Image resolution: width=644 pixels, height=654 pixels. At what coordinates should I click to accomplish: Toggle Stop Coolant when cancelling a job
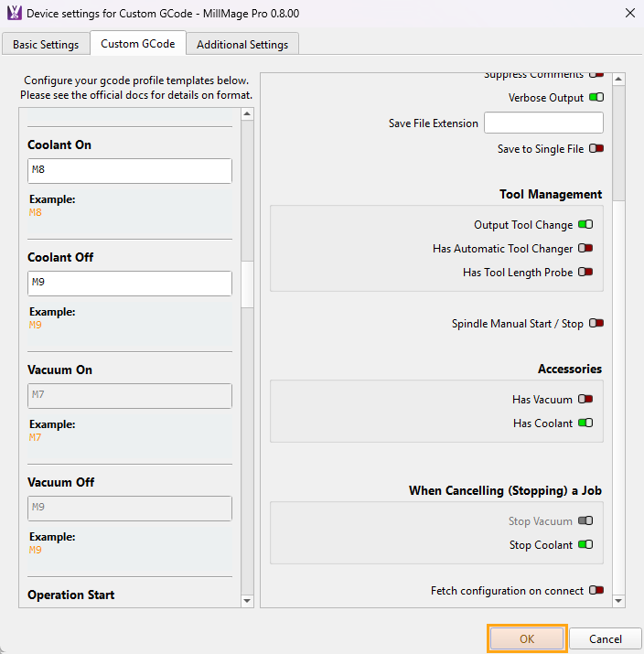(x=585, y=545)
